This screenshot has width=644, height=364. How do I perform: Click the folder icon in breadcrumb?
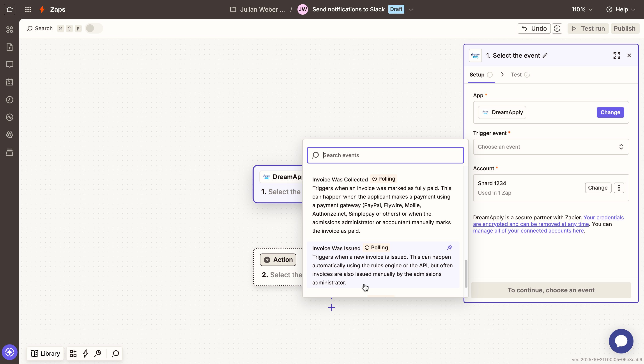(x=233, y=9)
